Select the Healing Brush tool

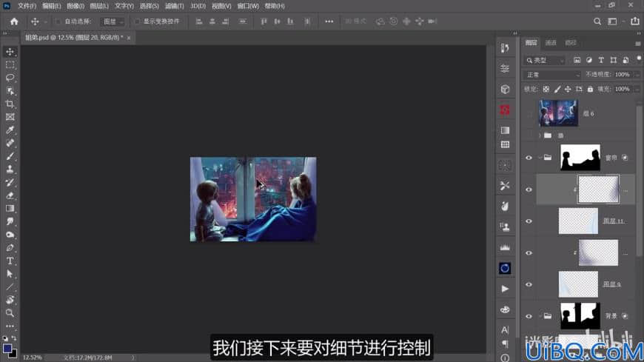(x=10, y=143)
